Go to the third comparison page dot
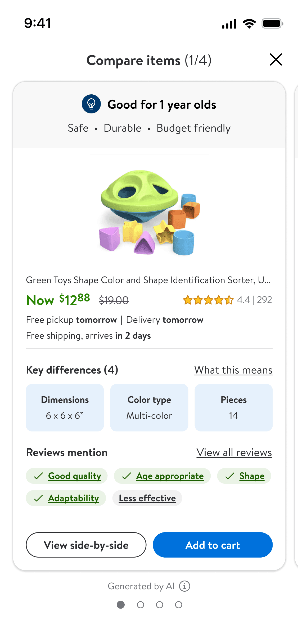 click(160, 605)
